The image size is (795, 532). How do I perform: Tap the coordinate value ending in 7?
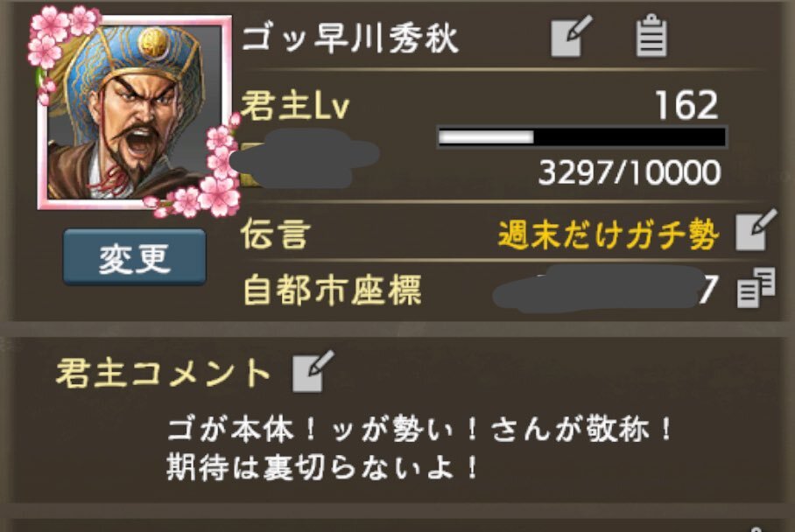(x=606, y=288)
